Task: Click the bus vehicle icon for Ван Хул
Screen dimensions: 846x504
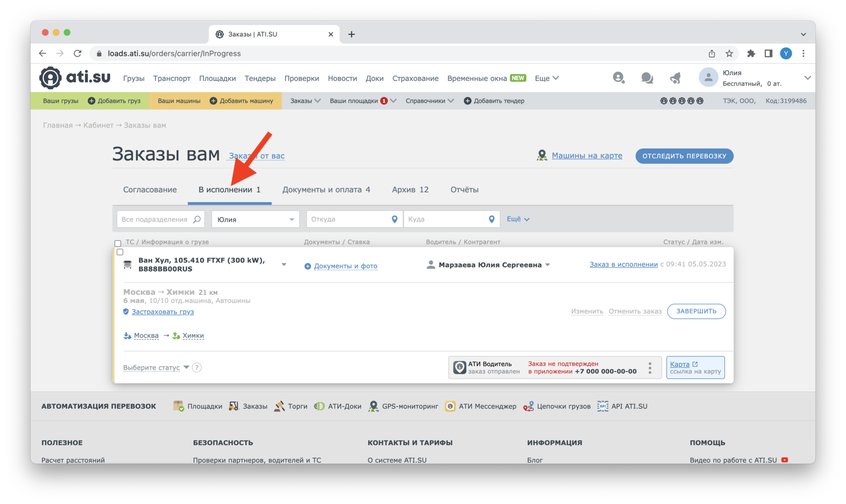Action: pyautogui.click(x=128, y=264)
